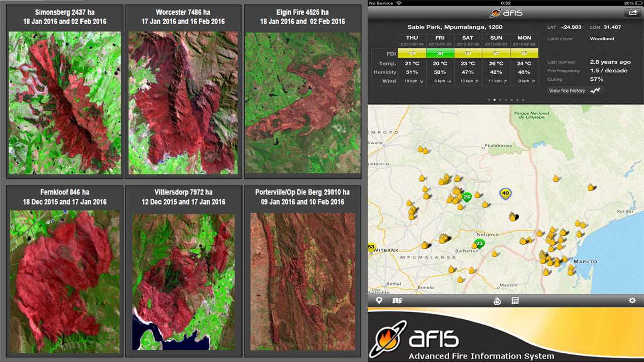Open the Worcester 7486 ha fire image

(x=183, y=103)
